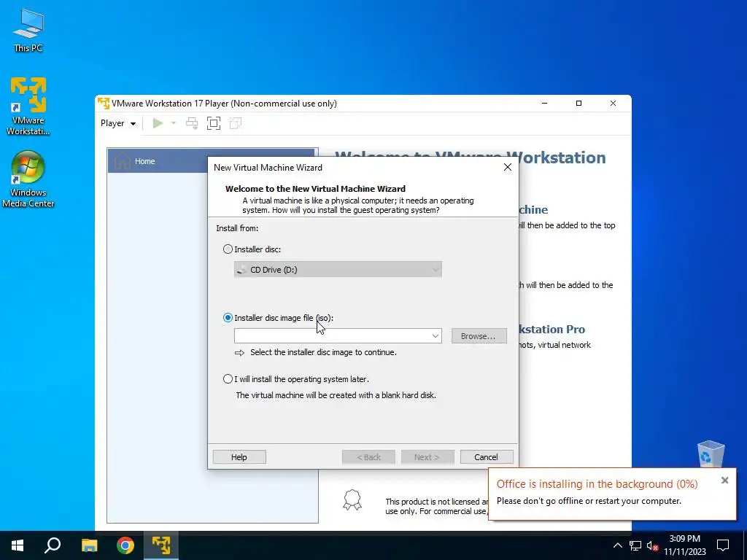Image resolution: width=747 pixels, height=560 pixels.
Task: Open the Action Center notifications icon
Action: click(723, 545)
